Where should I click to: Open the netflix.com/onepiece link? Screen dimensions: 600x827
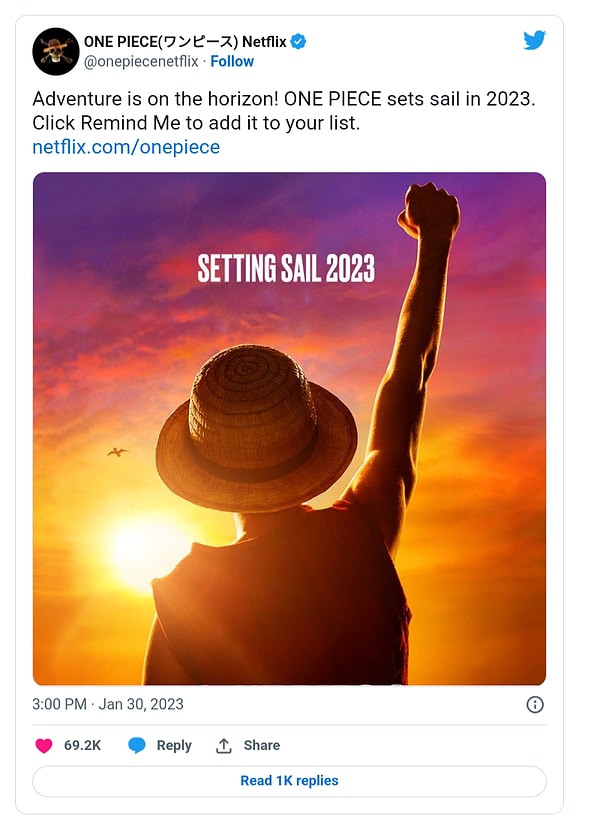[x=126, y=147]
